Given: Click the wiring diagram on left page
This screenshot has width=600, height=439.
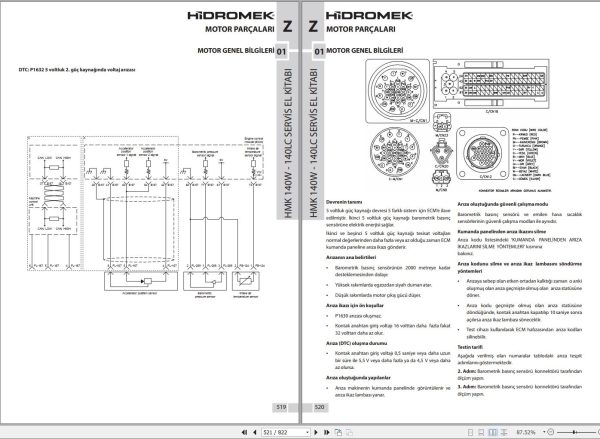Looking at the screenshot, I should [145, 217].
